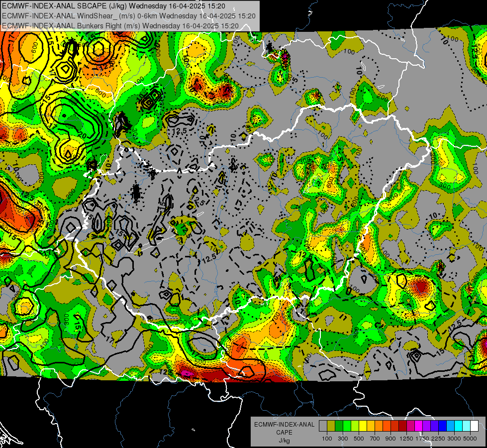The image size is (487, 448).
Task: Click the 700 value on the legend scale
Action: pos(375,439)
